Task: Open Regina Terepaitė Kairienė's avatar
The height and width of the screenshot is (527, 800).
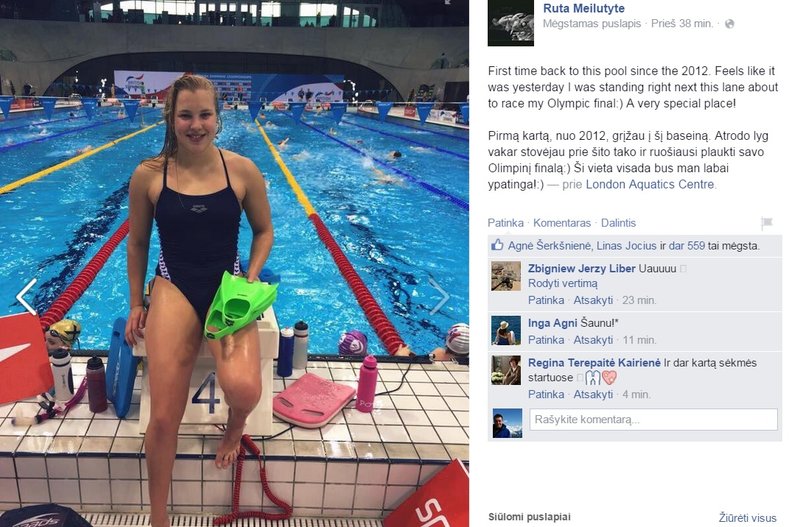Action: 506,370
